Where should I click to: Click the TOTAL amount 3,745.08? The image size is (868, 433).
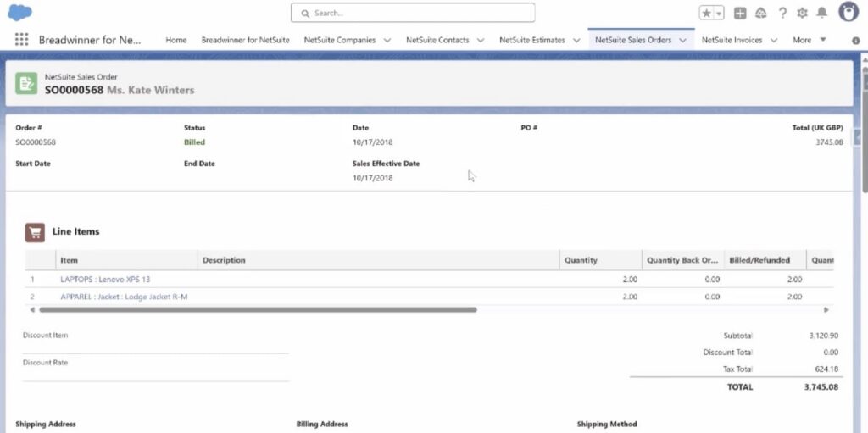coord(821,387)
